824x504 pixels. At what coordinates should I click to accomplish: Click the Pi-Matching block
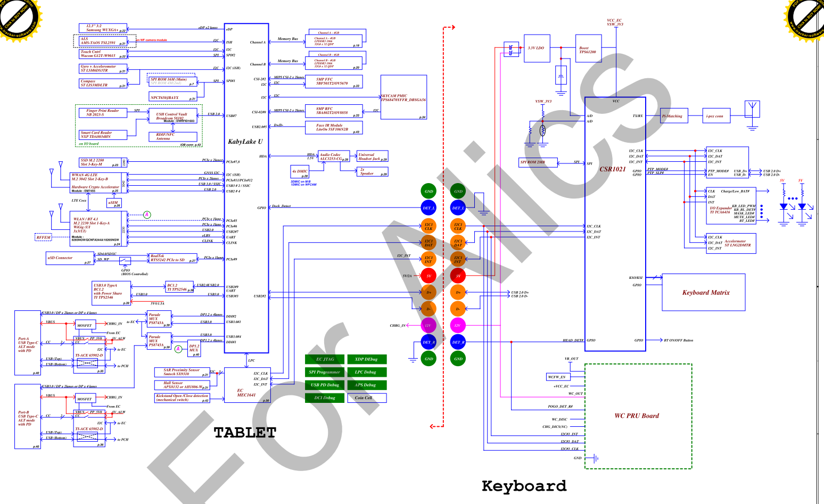(x=674, y=116)
